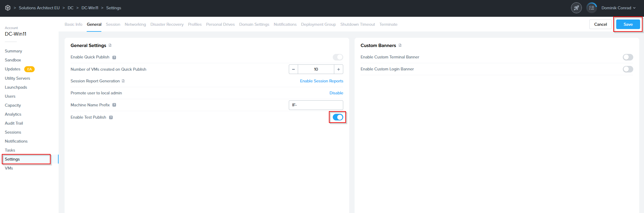The height and width of the screenshot is (213, 644).
Task: Open the Custom Banners documentation icon
Action: [400, 46]
